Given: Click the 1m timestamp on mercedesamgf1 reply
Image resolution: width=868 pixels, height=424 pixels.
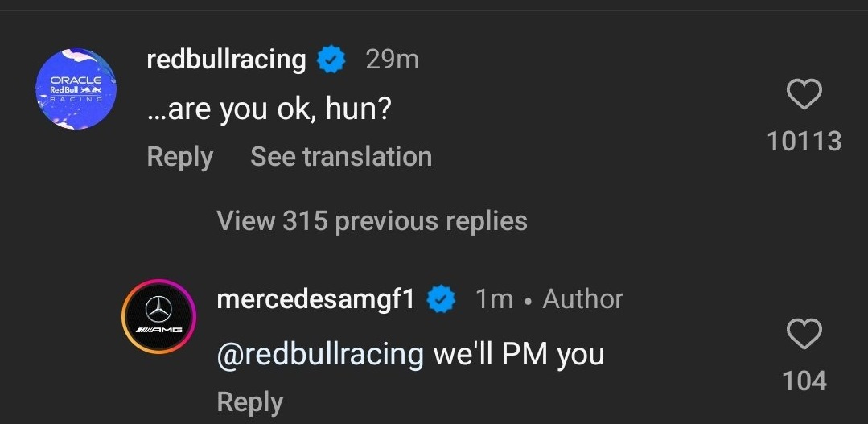Looking at the screenshot, I should tap(495, 299).
